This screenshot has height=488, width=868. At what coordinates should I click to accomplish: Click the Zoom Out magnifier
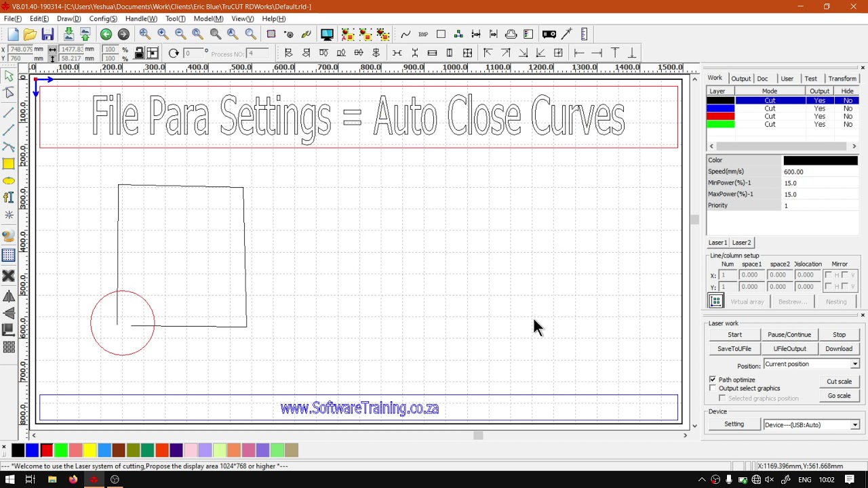(x=180, y=35)
